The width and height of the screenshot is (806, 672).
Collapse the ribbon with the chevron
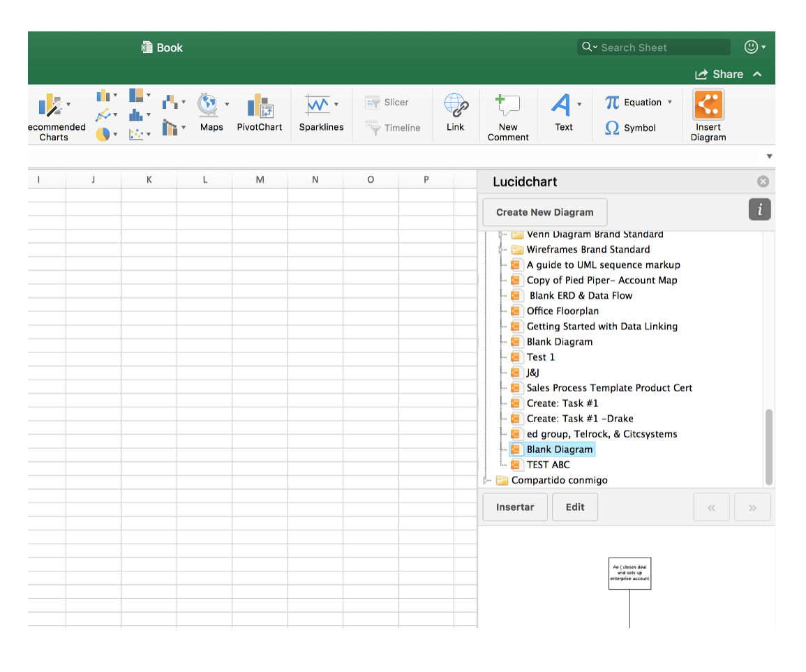[x=757, y=74]
